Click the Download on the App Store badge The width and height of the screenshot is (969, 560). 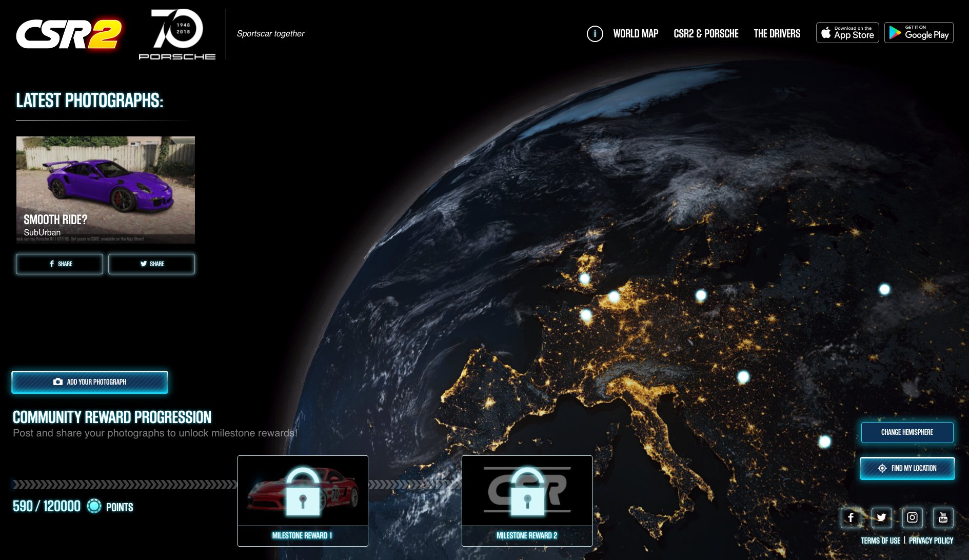point(847,33)
